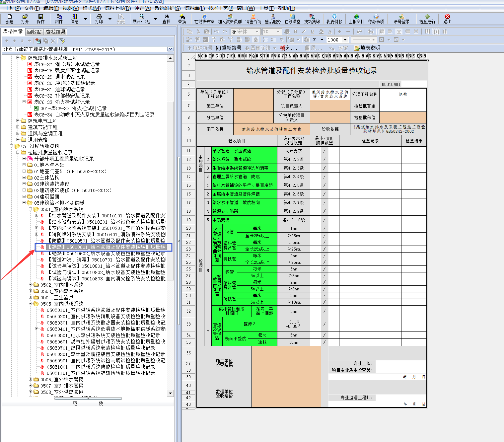Open the font size 10 dropdown
This screenshot has height=442, width=504.
coord(278,32)
